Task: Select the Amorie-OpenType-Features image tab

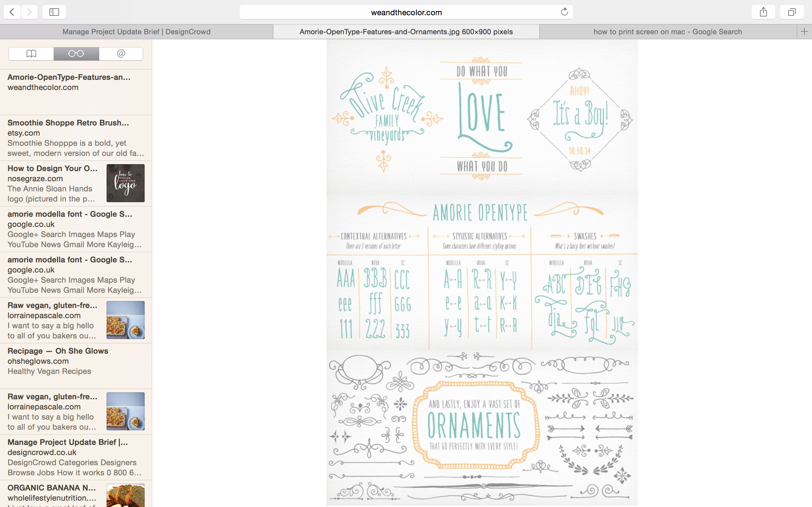Action: click(406, 31)
